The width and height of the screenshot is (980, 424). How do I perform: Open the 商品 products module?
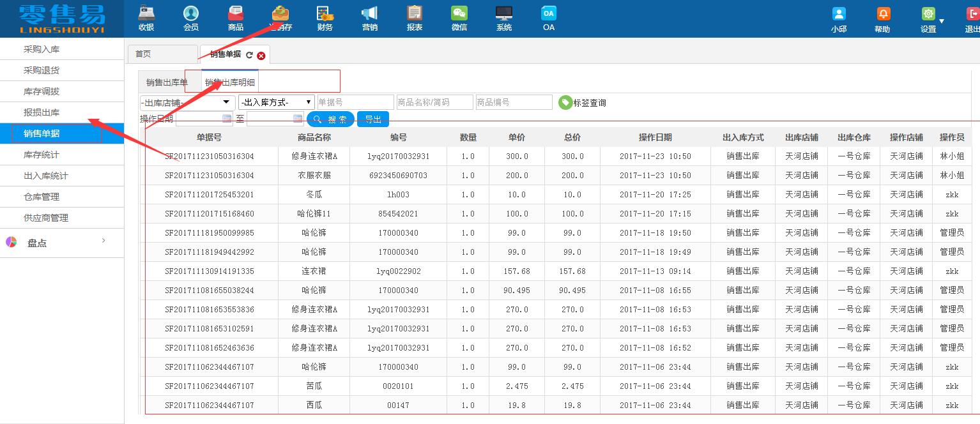point(235,18)
